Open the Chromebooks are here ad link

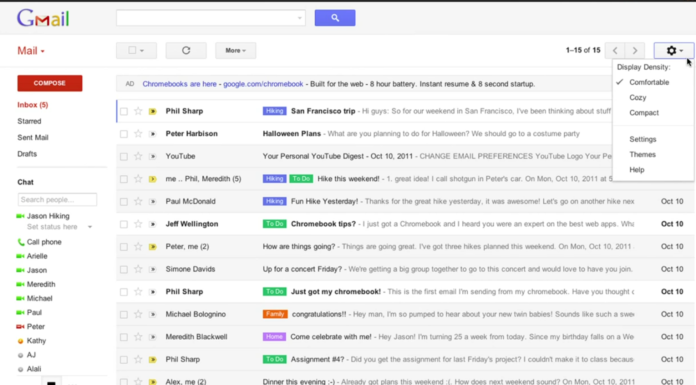click(x=179, y=84)
